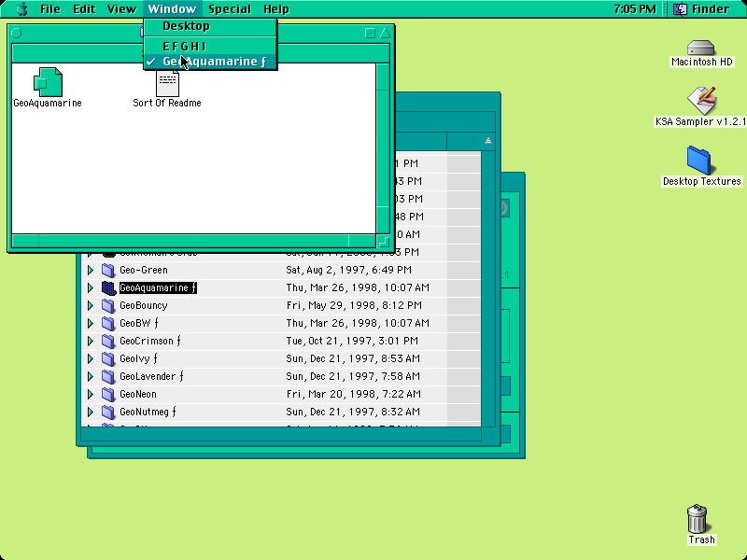Screen dimensions: 747x560
Task: Click the date "Fri, May 29, 1998, 8:12 PM"
Action: point(354,306)
